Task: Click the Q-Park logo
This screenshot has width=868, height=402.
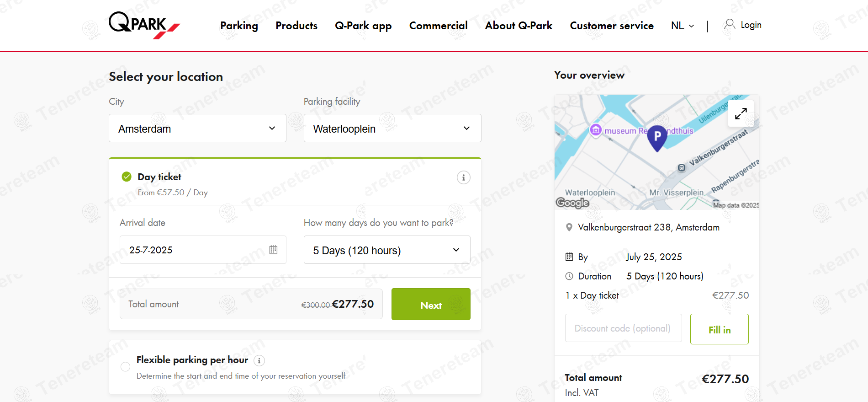Action: point(144,25)
